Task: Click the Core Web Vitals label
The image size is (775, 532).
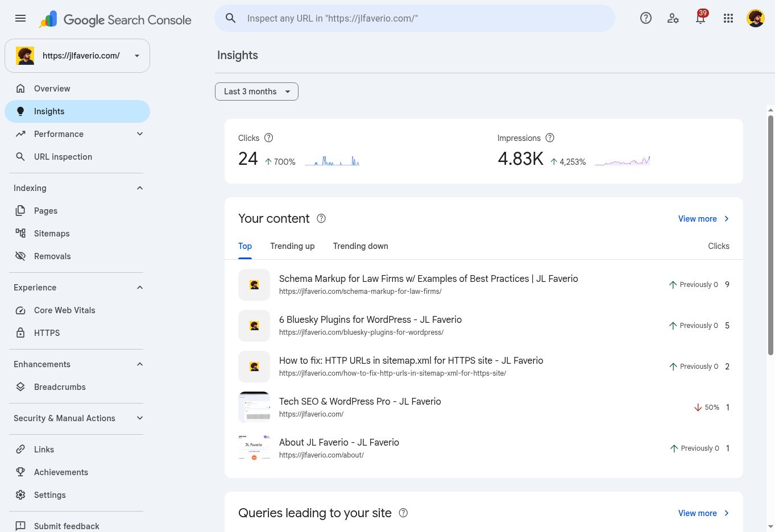Action: coord(65,310)
